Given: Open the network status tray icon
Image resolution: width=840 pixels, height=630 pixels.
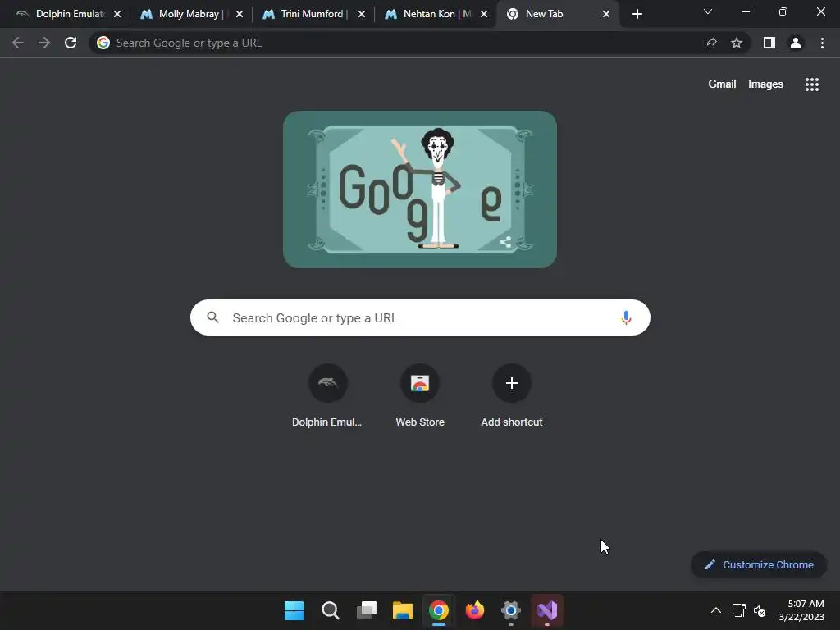Looking at the screenshot, I should (739, 610).
